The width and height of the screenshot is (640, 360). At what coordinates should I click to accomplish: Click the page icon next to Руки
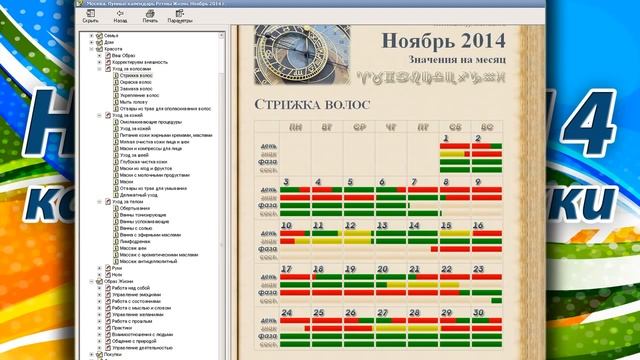(108, 268)
